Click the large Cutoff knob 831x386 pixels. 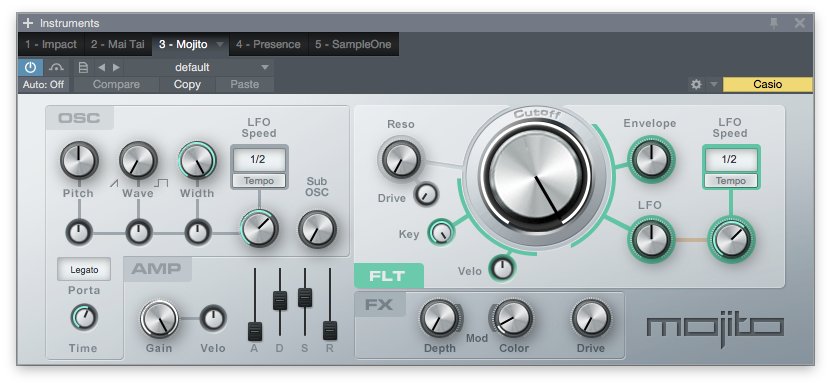pos(535,176)
